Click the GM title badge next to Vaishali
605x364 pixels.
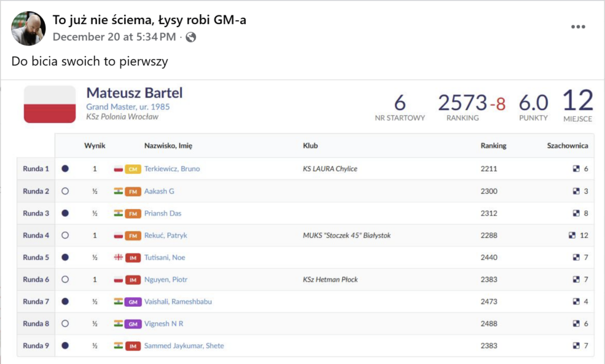(x=133, y=301)
